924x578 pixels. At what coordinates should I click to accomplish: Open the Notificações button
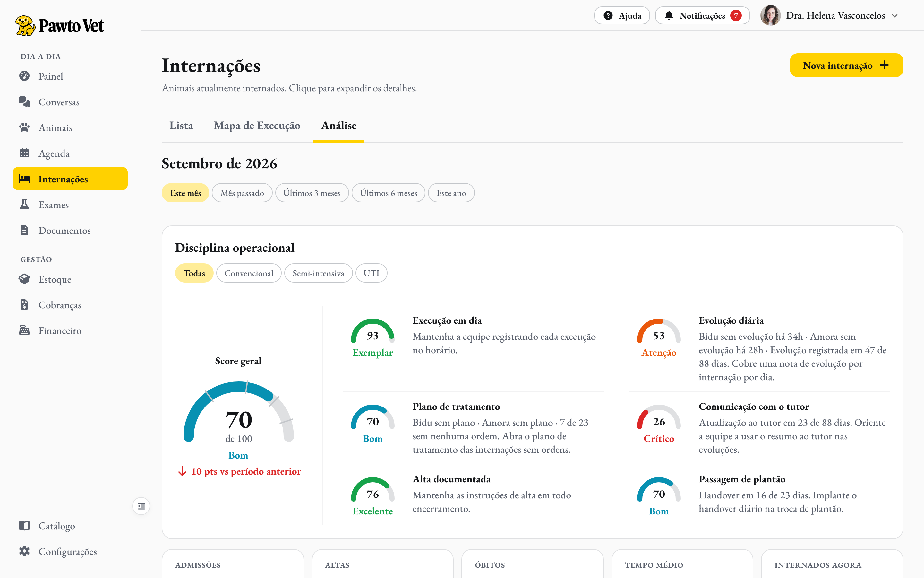tap(703, 16)
